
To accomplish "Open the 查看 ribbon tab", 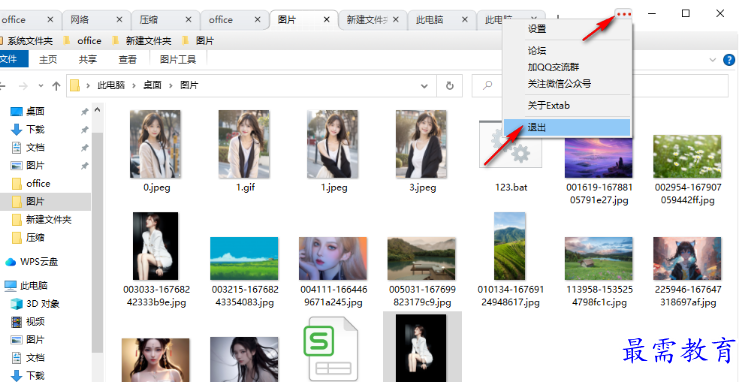I will pos(128,59).
